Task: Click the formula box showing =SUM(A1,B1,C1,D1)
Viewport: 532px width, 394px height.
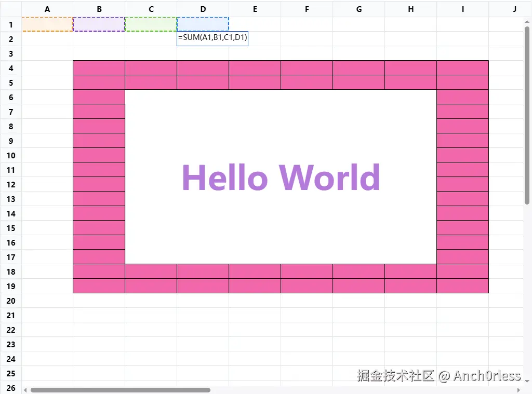Action: click(x=212, y=38)
